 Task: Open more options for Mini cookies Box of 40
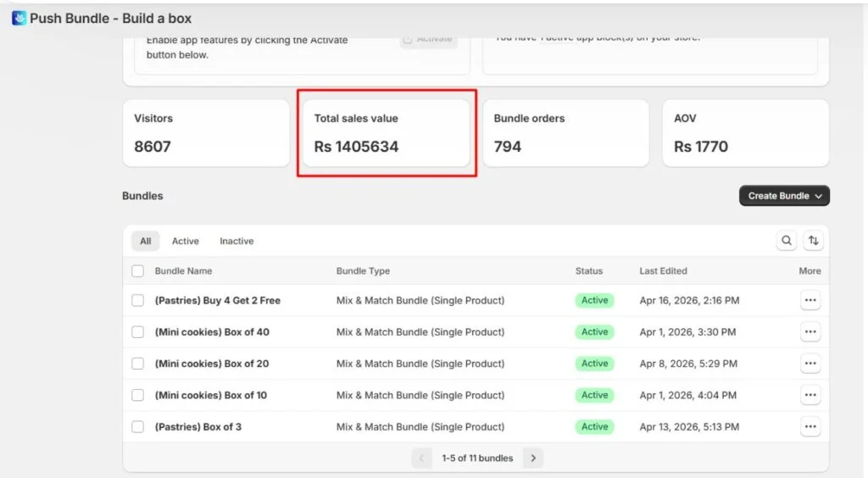[810, 332]
